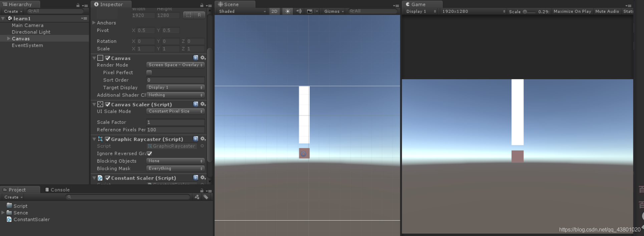644x236 pixels.
Task: Click Reference Pixels Per Unit field
Action: point(175,130)
